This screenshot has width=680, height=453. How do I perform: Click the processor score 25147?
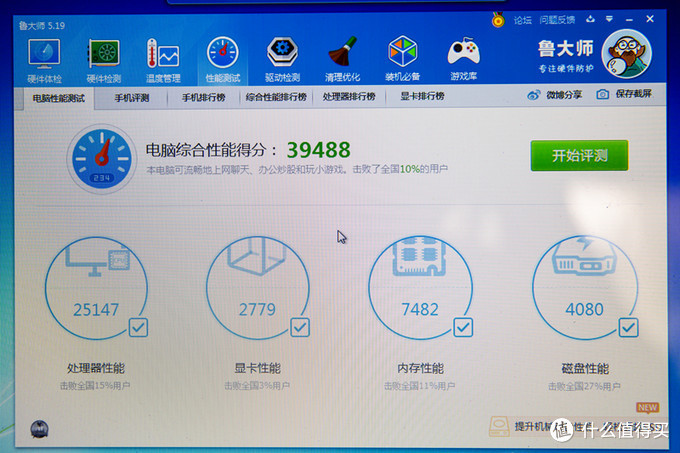(96, 310)
